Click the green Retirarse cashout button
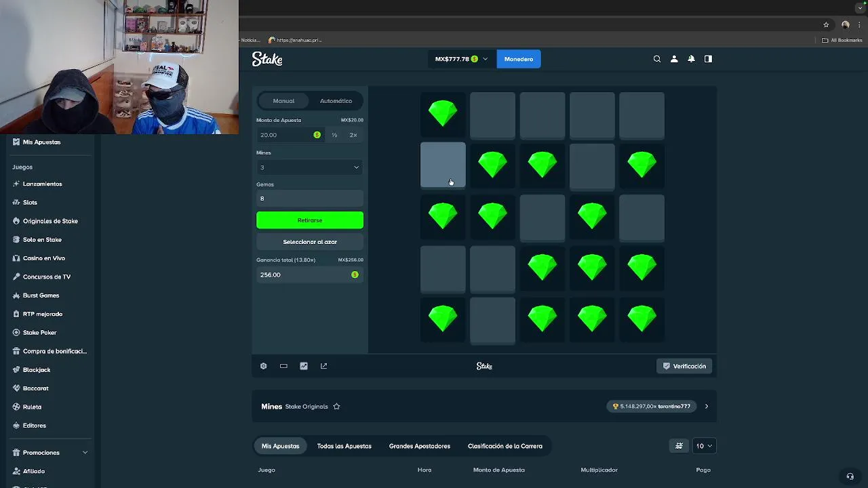868x488 pixels. point(310,220)
